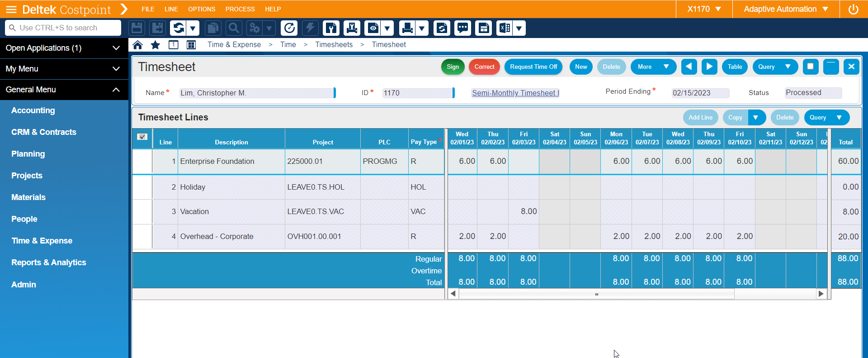Expand the My Menu section
This screenshot has width=868, height=358.
[64, 69]
